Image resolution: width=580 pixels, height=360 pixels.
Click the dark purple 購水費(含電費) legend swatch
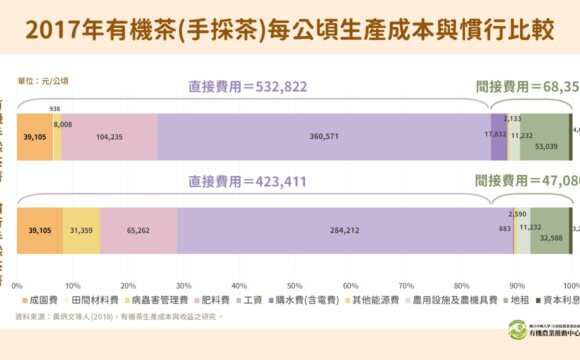[271, 300]
